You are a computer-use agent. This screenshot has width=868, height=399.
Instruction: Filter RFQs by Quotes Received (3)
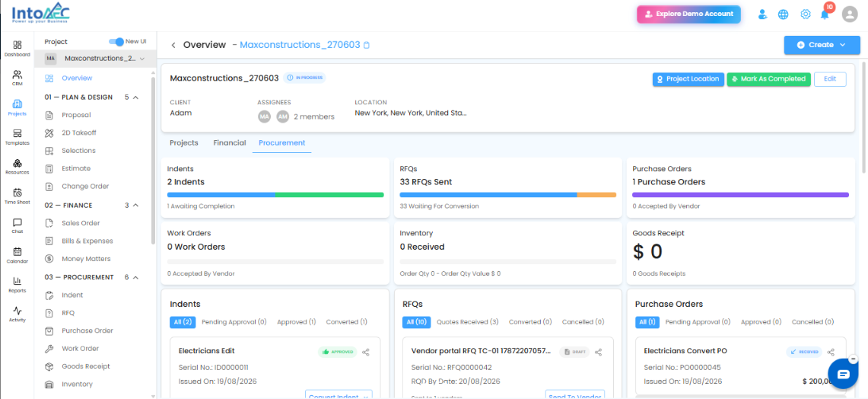[x=468, y=322]
